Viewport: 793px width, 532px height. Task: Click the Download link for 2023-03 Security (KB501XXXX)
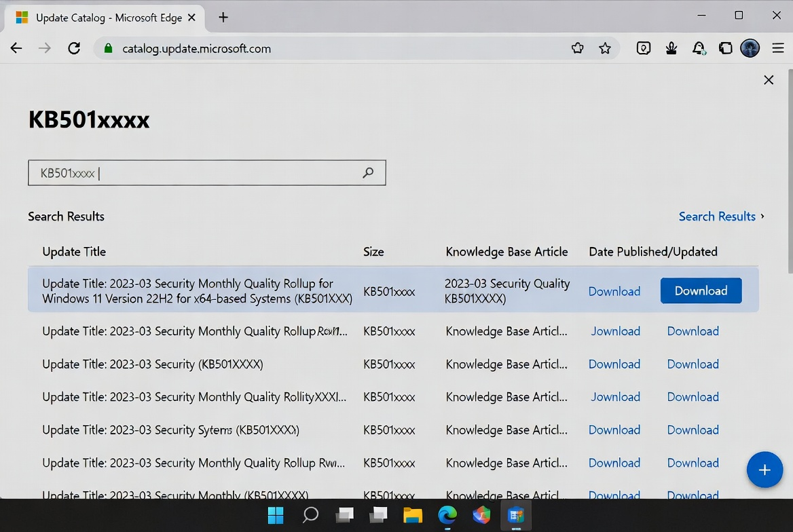tap(614, 364)
